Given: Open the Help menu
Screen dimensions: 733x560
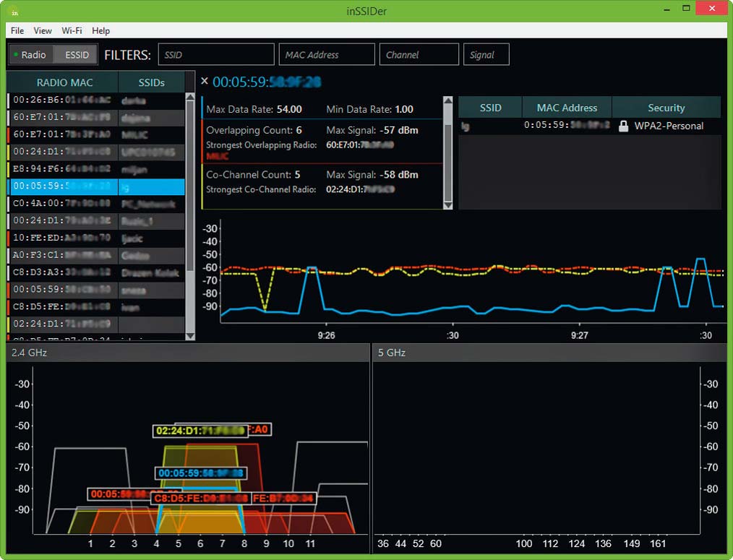Looking at the screenshot, I should 100,31.
